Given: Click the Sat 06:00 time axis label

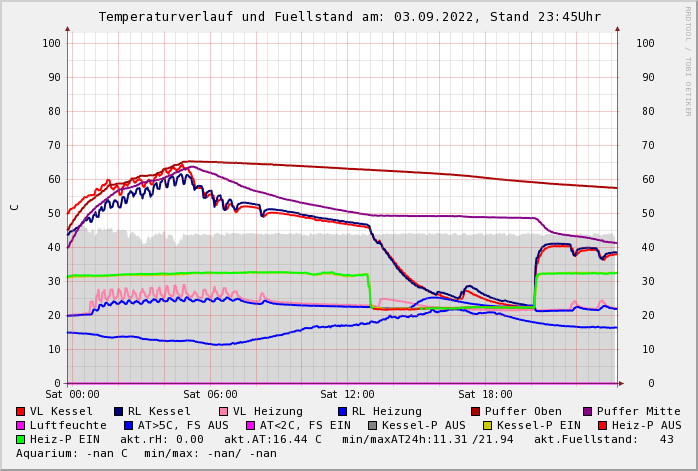Looking at the screenshot, I should tap(210, 395).
